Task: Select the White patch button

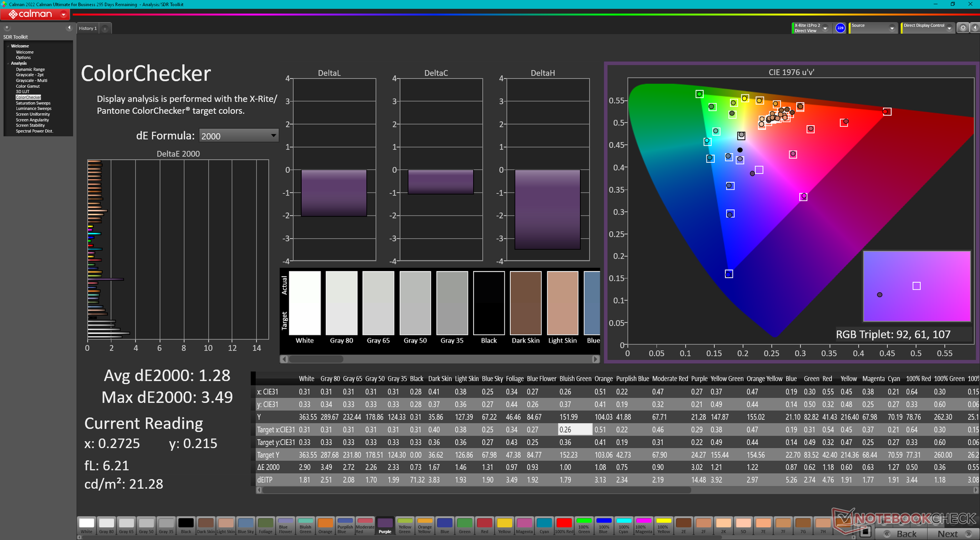Action: 86,525
